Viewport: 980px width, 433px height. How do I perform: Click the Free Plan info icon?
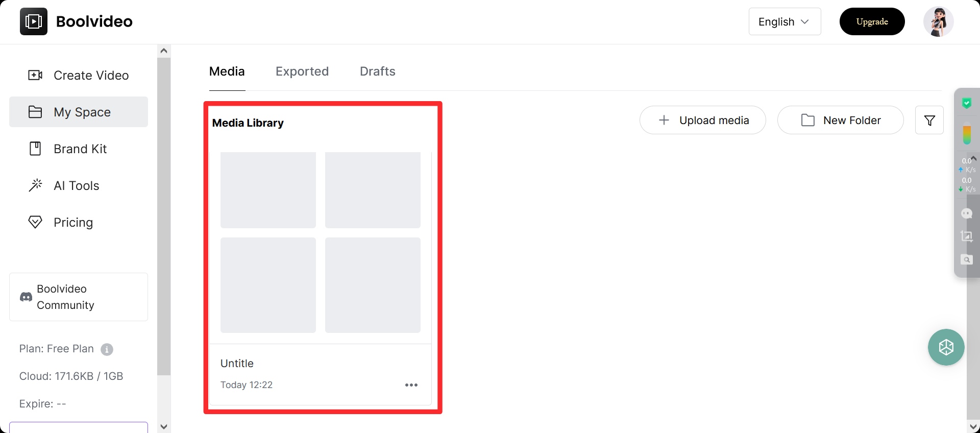pyautogui.click(x=107, y=349)
